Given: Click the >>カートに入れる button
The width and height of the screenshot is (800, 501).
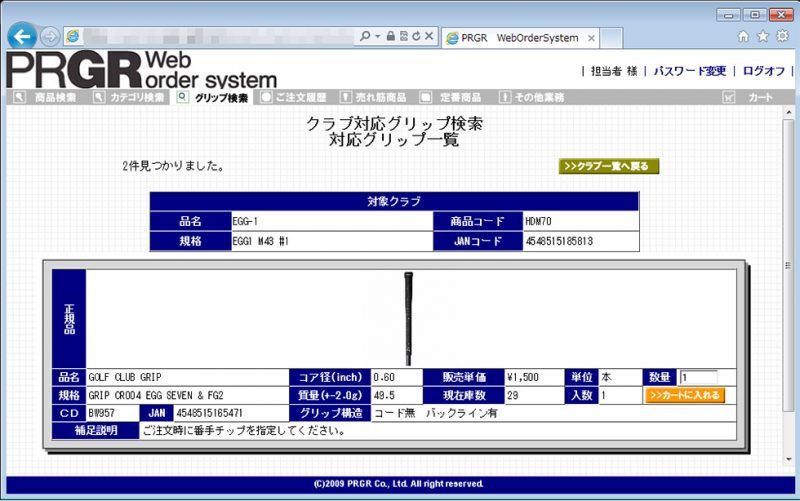Looking at the screenshot, I should [x=685, y=395].
